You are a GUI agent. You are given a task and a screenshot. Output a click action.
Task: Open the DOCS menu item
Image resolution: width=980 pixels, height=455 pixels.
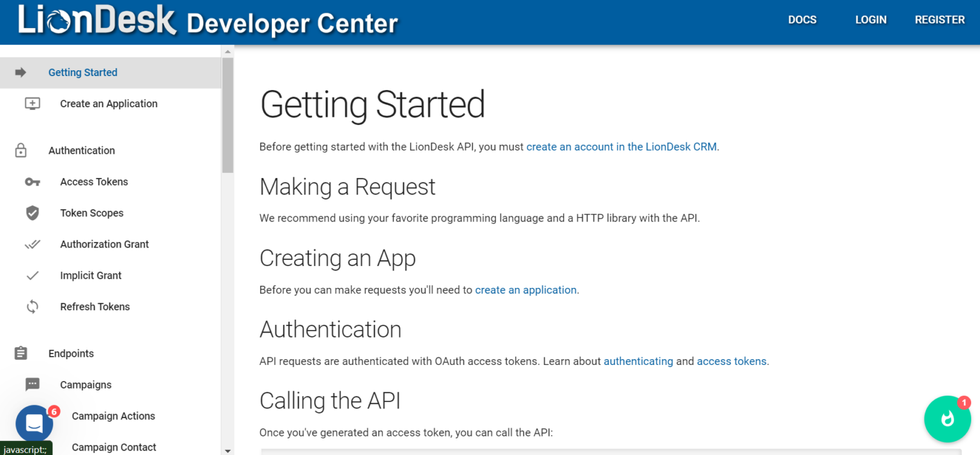click(802, 20)
